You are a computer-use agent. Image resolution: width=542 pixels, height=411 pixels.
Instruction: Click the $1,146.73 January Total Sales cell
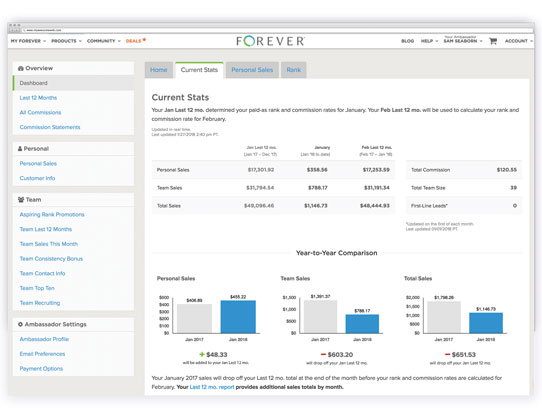click(x=316, y=206)
